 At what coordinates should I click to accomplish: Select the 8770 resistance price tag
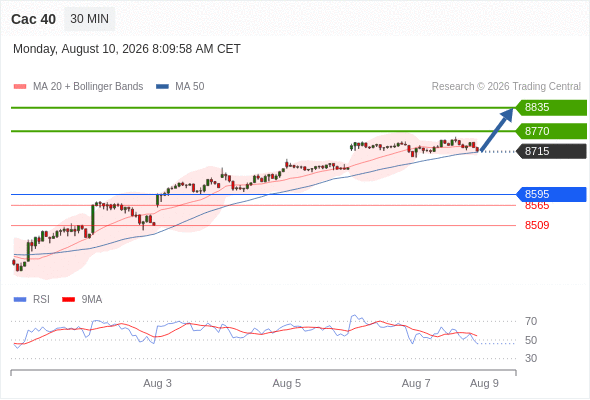point(551,131)
